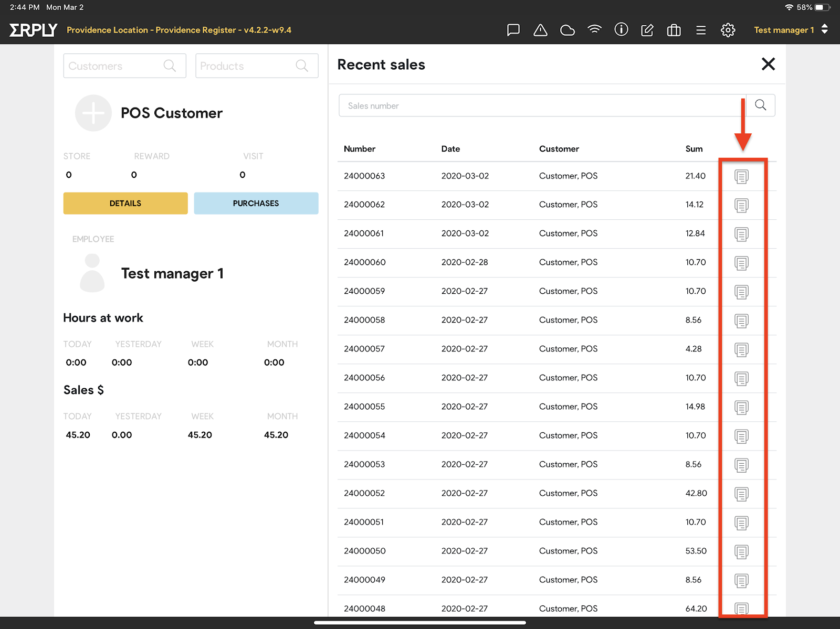Screen dimensions: 840x629
Task: Click the Customers search field
Action: [x=124, y=66]
